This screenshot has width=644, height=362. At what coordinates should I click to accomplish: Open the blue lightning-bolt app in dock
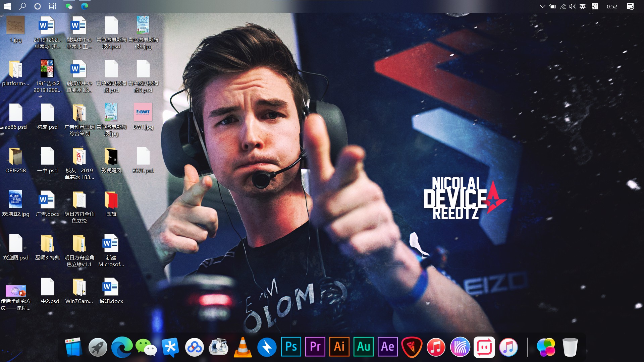point(267,347)
